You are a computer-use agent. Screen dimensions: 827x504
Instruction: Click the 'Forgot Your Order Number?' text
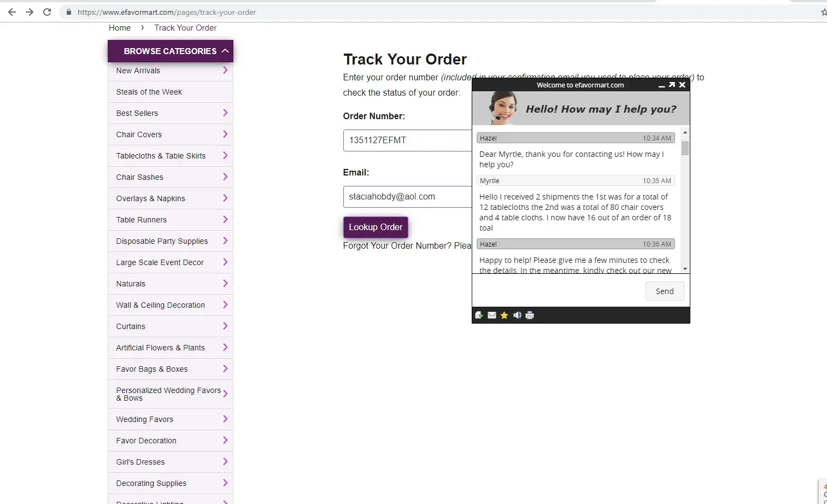pos(397,246)
